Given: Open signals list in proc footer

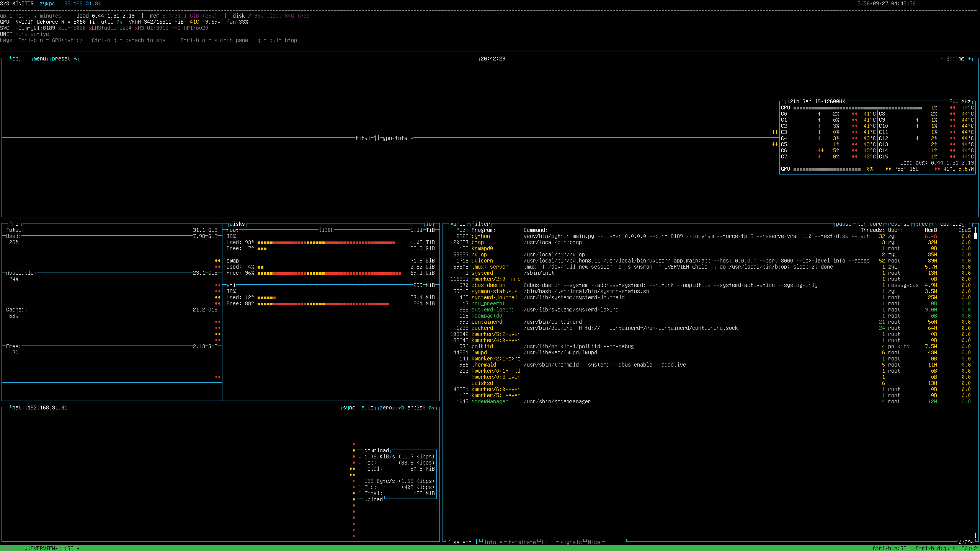Looking at the screenshot, I should (x=571, y=542).
